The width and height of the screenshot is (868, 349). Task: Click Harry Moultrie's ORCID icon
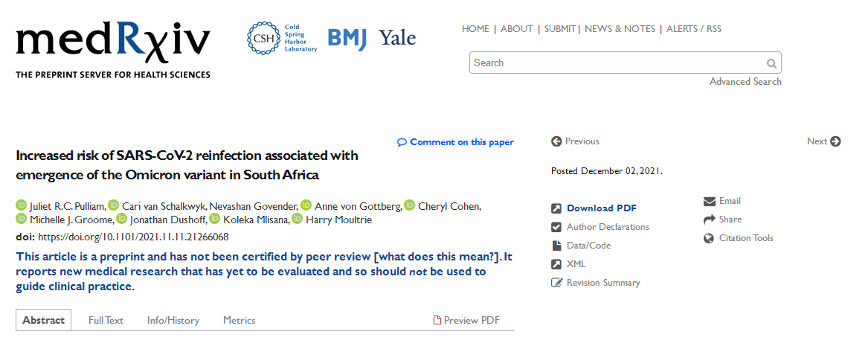point(298,220)
